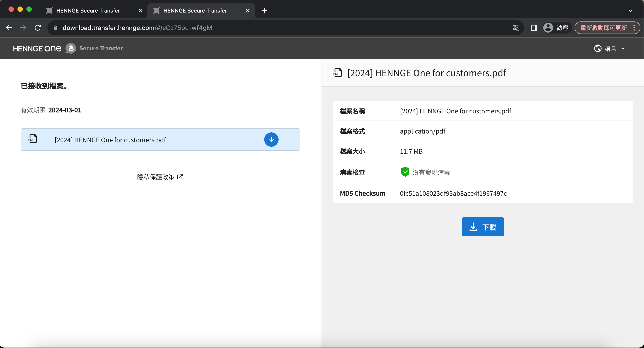Image resolution: width=644 pixels, height=348 pixels.
Task: Toggle the browser side panel icon
Action: point(534,28)
